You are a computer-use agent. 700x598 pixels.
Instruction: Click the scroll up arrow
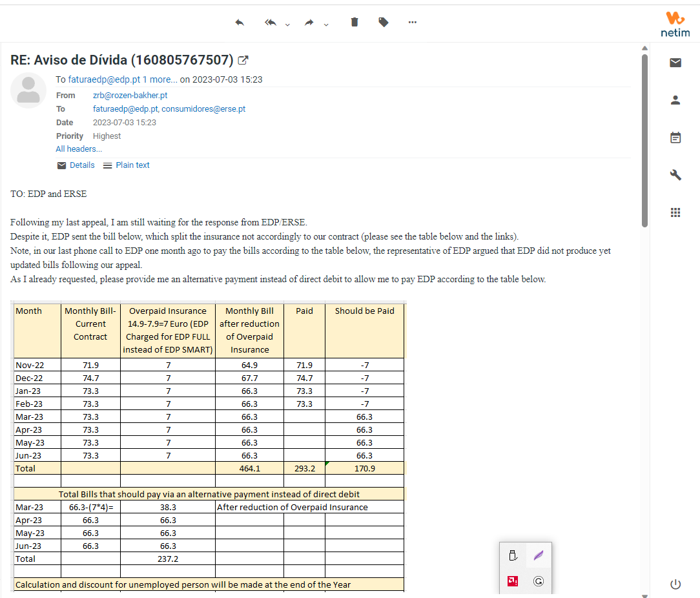coord(644,48)
